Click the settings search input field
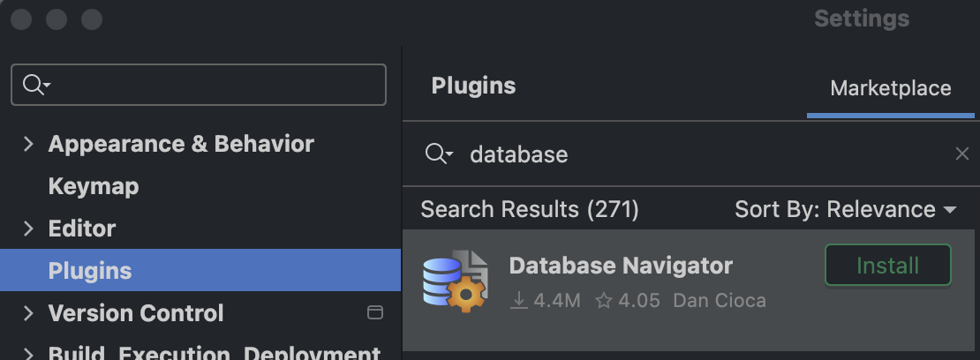The height and width of the screenshot is (360, 980). pos(212,85)
